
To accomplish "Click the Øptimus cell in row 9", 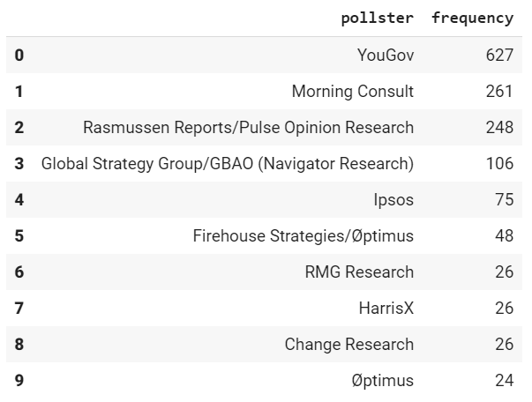I will coord(383,380).
